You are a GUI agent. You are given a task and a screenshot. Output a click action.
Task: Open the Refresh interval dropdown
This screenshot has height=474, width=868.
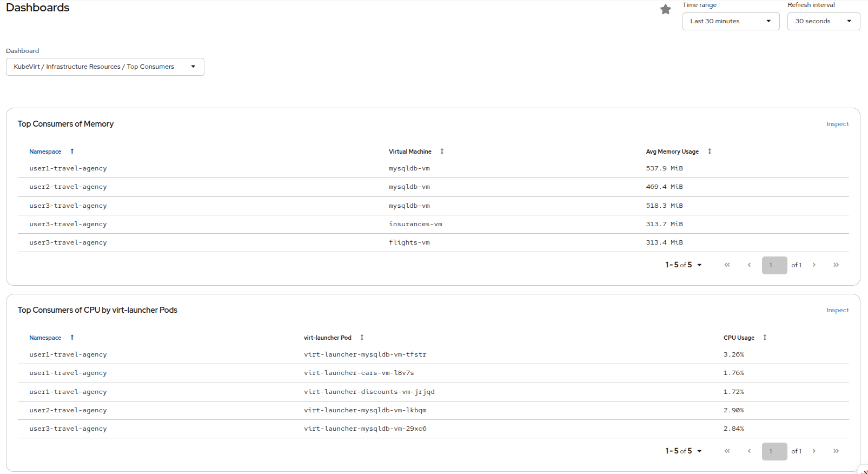[x=823, y=21]
